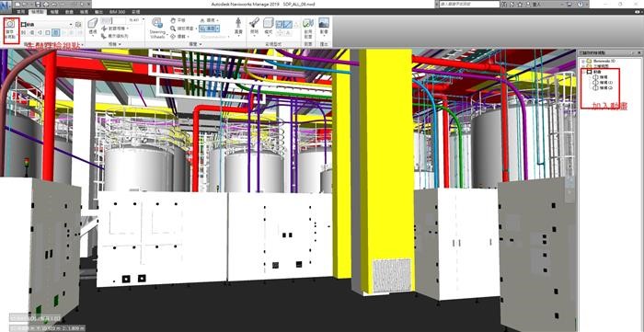Open the render Mode cube icon
644x332 pixels.
[269, 23]
